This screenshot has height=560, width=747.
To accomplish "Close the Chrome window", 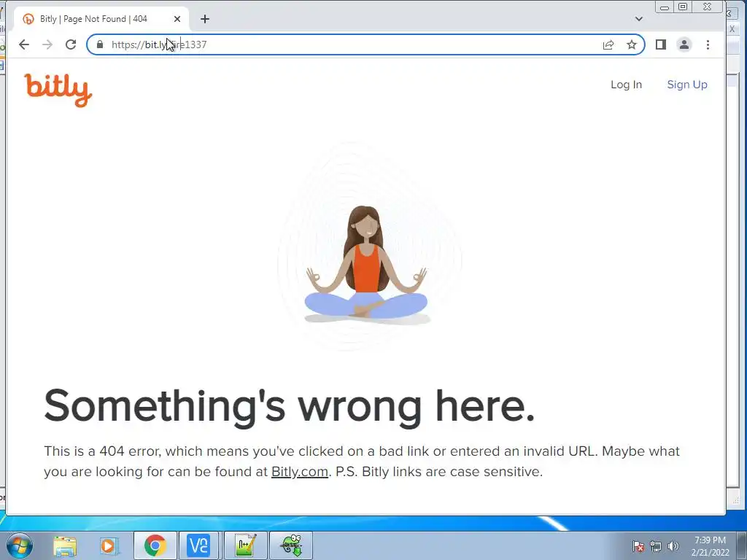I will click(708, 7).
